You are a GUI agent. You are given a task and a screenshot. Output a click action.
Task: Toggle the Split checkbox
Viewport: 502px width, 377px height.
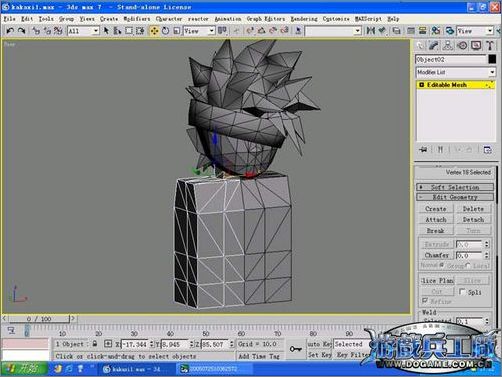pyautogui.click(x=462, y=292)
